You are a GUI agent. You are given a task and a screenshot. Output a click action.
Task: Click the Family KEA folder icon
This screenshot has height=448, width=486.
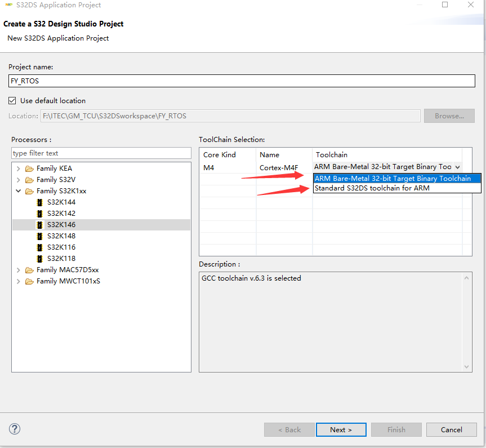[29, 168]
